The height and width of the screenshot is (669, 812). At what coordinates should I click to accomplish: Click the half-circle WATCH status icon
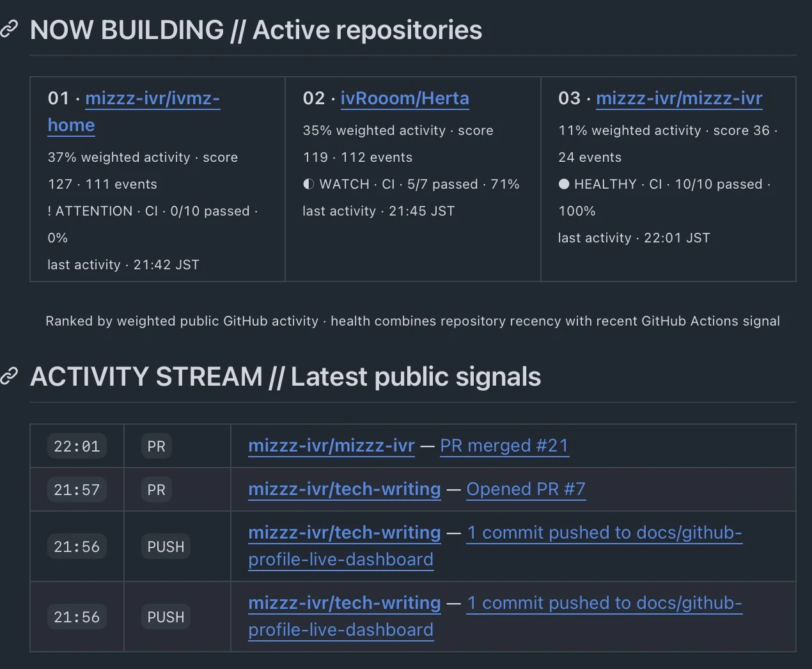point(309,184)
